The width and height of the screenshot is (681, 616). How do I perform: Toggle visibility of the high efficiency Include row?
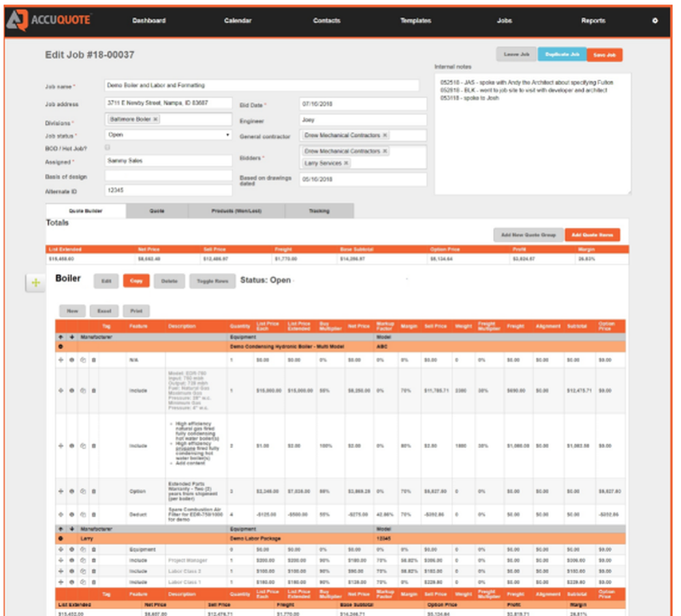tap(72, 446)
